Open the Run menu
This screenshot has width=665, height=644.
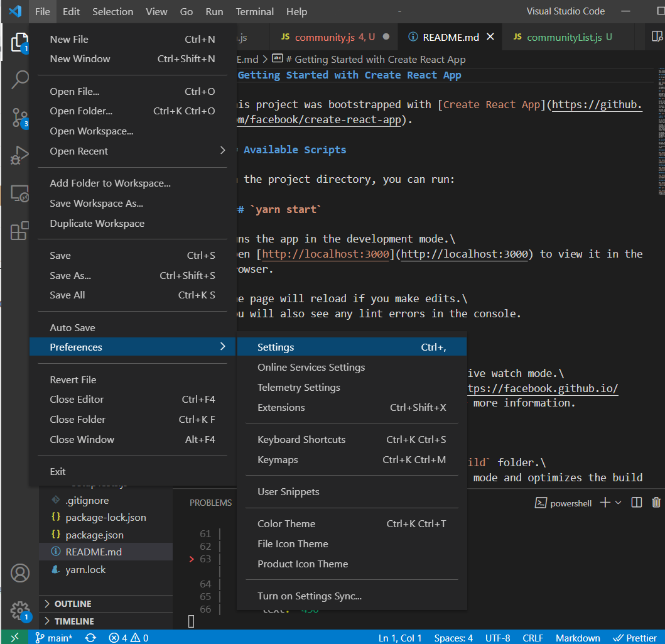214,11
